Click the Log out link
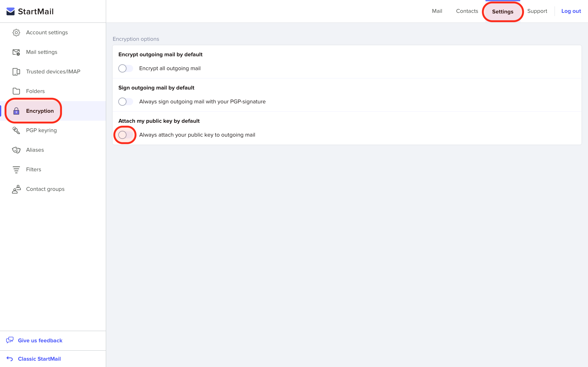 point(571,11)
